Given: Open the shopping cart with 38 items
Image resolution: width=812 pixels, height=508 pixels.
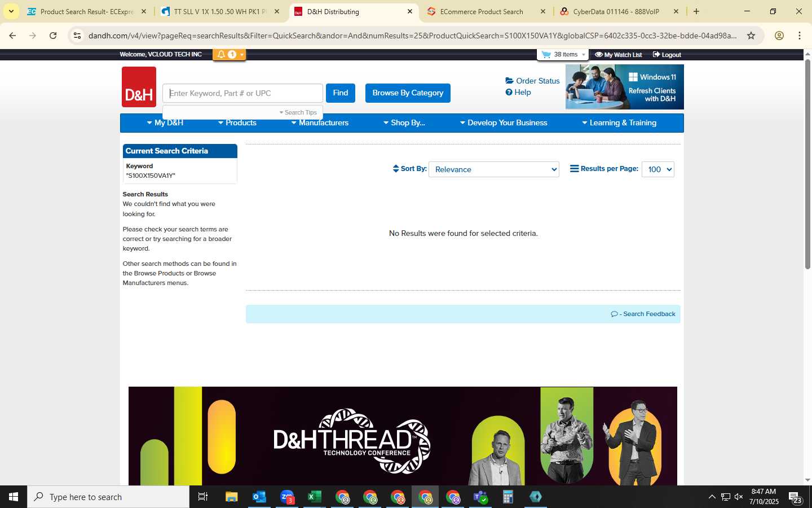Looking at the screenshot, I should pos(563,55).
